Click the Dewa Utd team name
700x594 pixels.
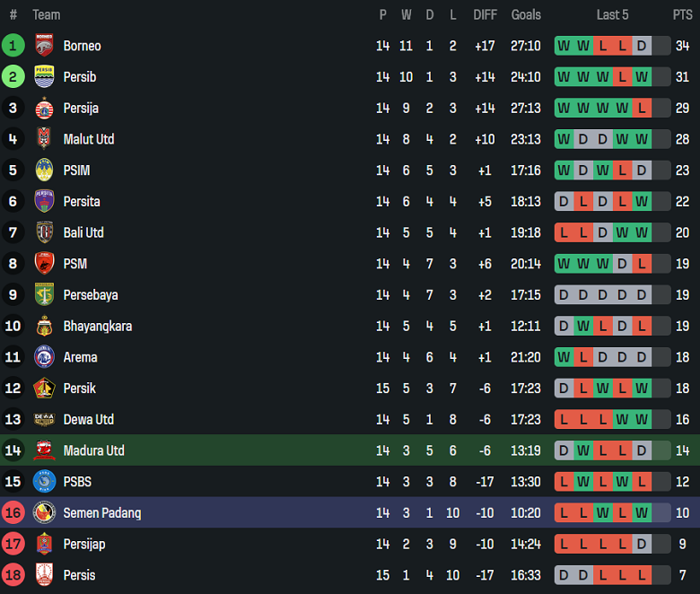pos(88,420)
